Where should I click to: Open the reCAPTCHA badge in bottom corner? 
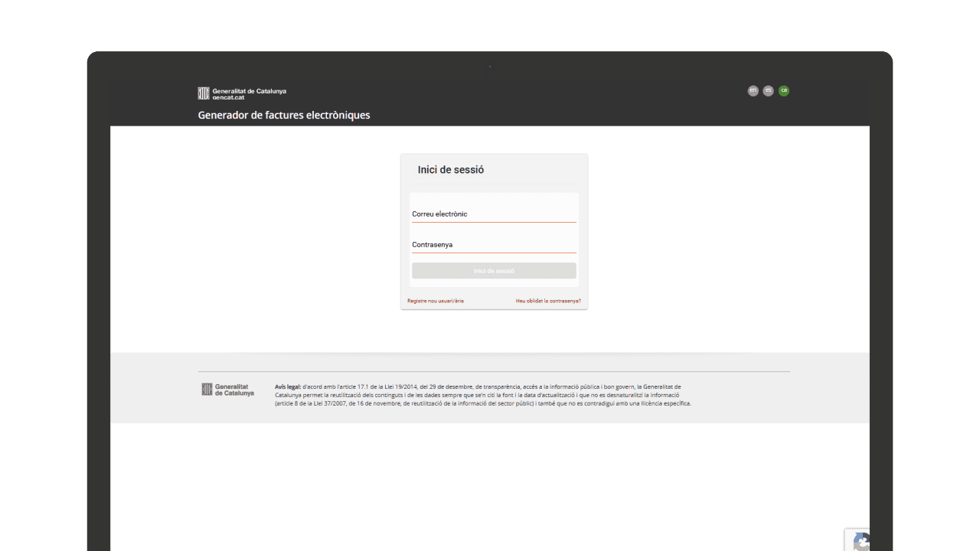coord(859,540)
